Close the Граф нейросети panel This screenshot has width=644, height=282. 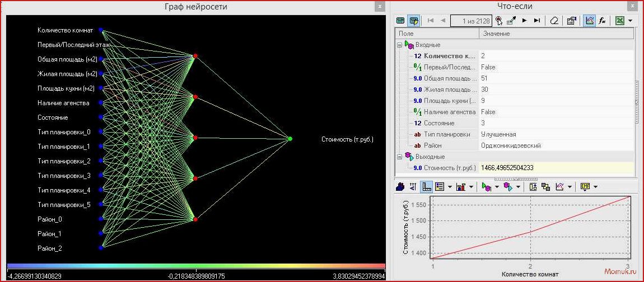(380, 6)
